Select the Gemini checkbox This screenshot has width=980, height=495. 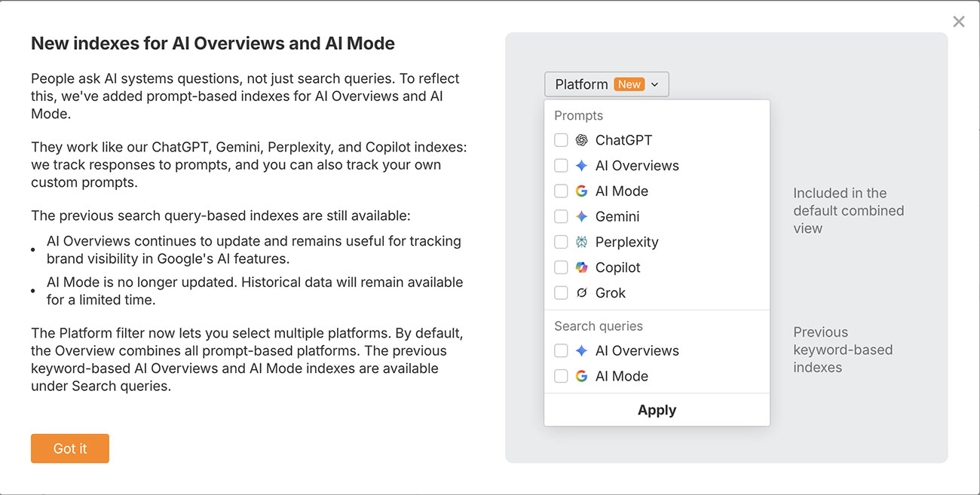[x=561, y=216]
